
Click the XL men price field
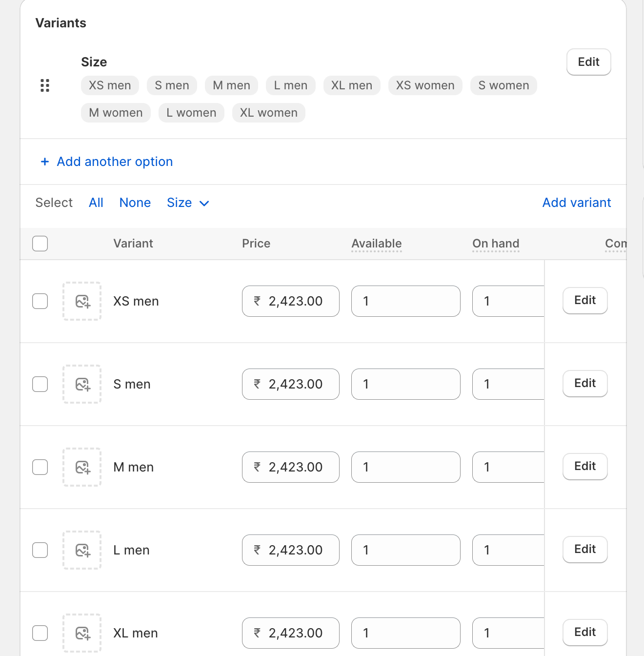[291, 633]
